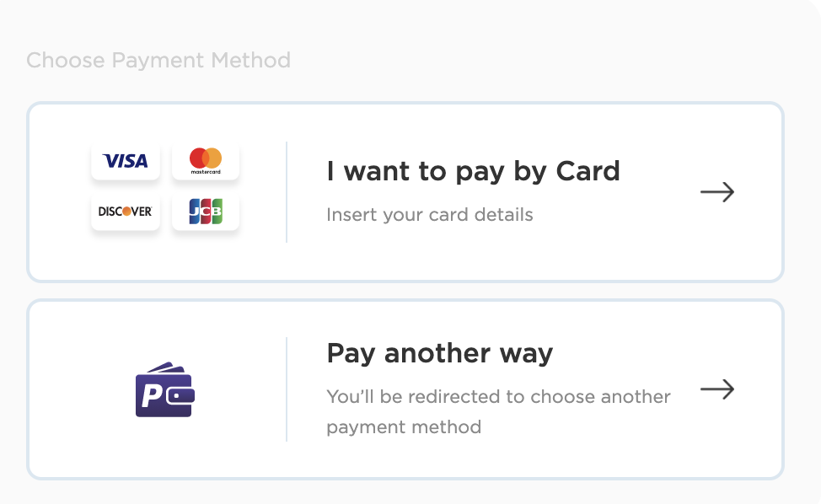This screenshot has width=821, height=504.
Task: Select the 'I want to pay by Card' heading
Action: [x=474, y=171]
